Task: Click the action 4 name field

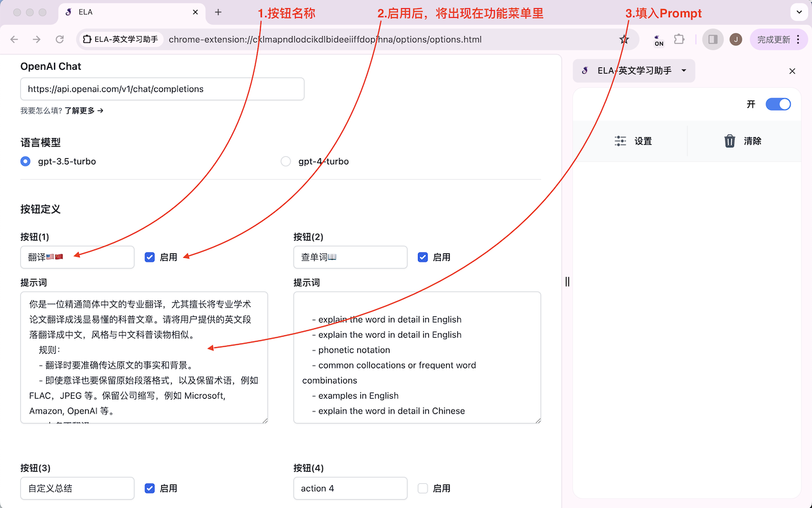Action: [350, 488]
